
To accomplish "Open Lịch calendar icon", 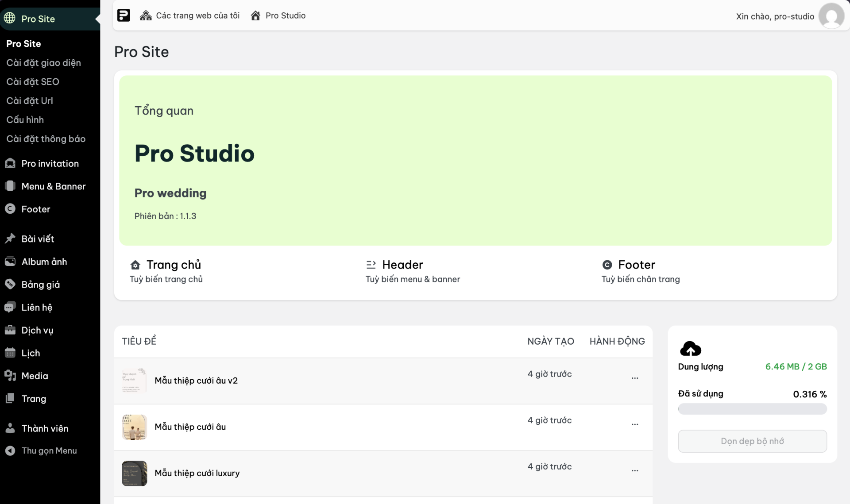I will pos(10,353).
